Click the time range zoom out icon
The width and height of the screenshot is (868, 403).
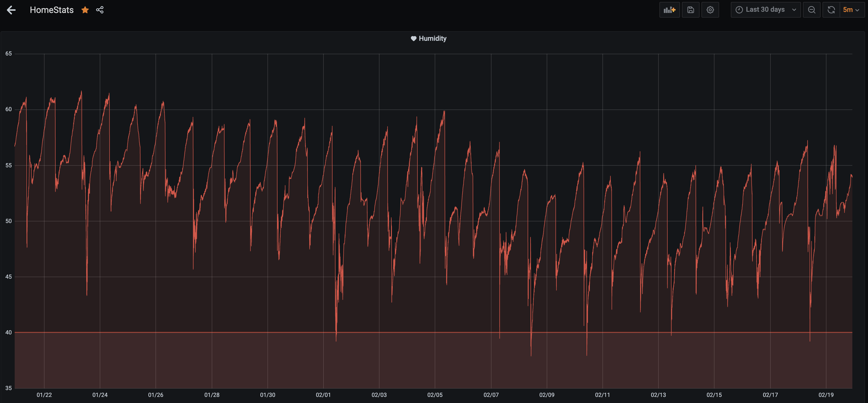pyautogui.click(x=811, y=10)
